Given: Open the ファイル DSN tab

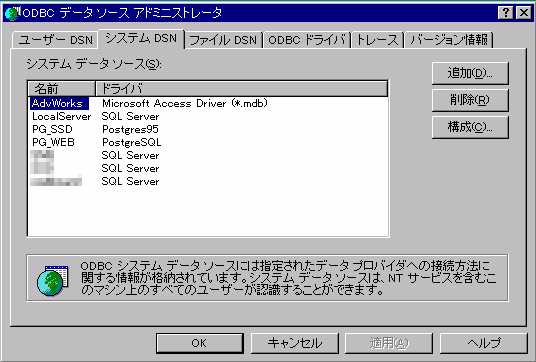Looking at the screenshot, I should [x=223, y=40].
